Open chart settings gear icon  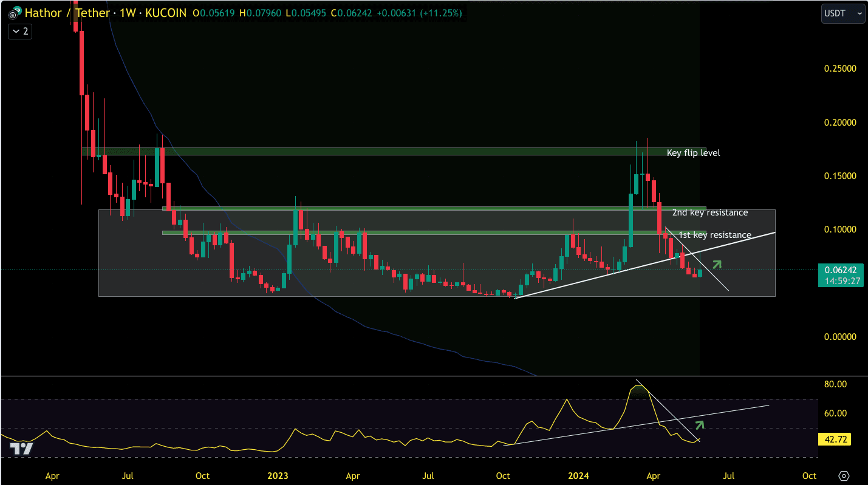pos(844,475)
